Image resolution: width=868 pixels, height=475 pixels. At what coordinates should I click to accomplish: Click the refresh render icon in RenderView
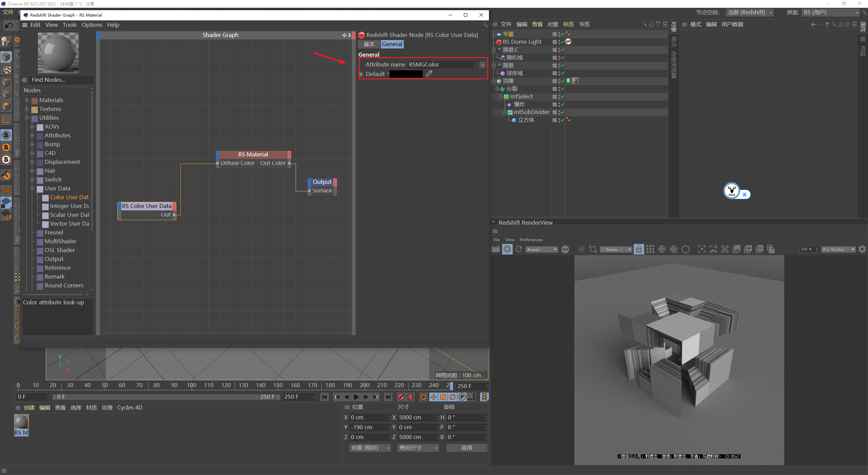click(519, 249)
